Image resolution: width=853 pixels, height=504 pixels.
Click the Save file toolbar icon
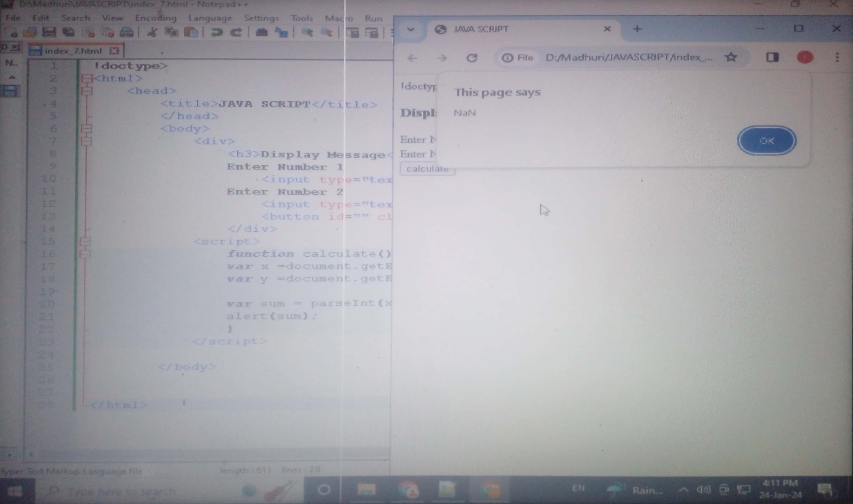(x=49, y=32)
